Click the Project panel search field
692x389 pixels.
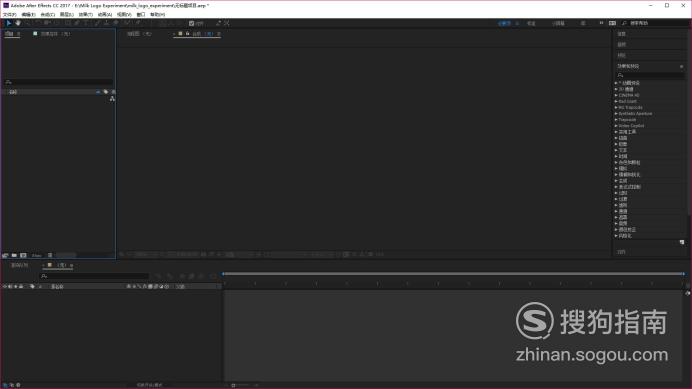pyautogui.click(x=58, y=82)
